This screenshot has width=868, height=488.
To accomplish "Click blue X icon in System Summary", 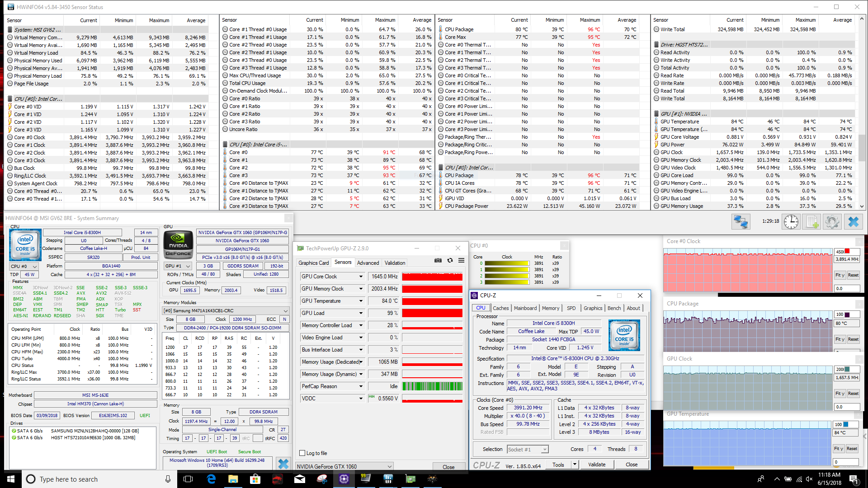I will (283, 464).
